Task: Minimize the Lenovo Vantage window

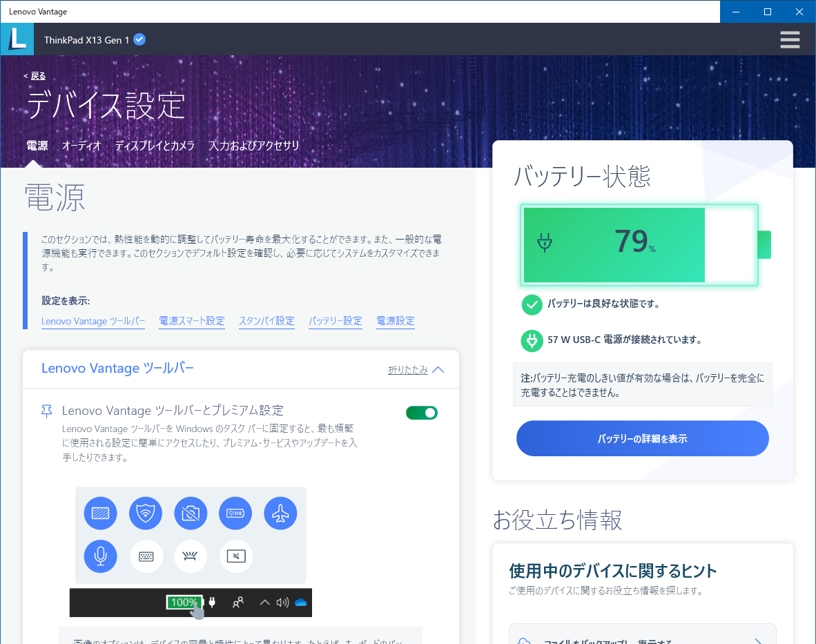Action: tap(736, 12)
